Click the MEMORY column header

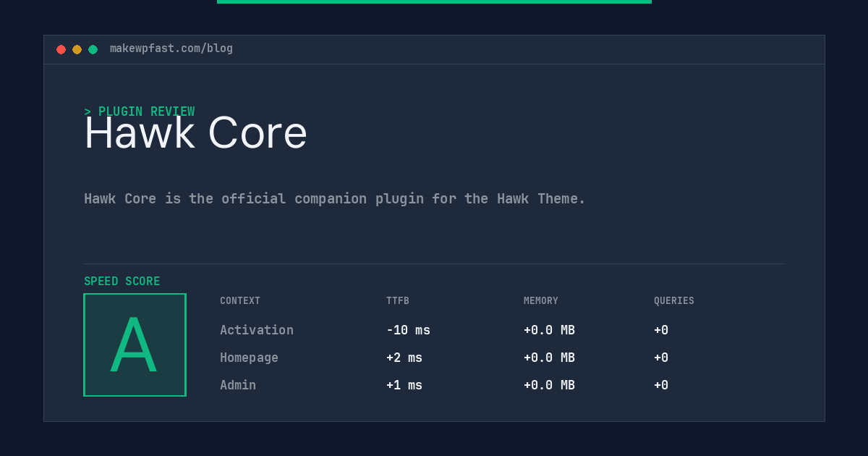tap(541, 300)
